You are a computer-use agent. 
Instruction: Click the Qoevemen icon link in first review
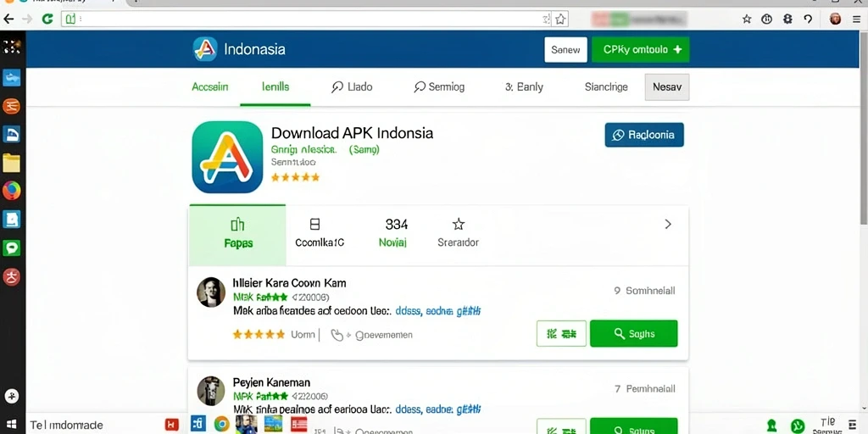[x=371, y=335]
